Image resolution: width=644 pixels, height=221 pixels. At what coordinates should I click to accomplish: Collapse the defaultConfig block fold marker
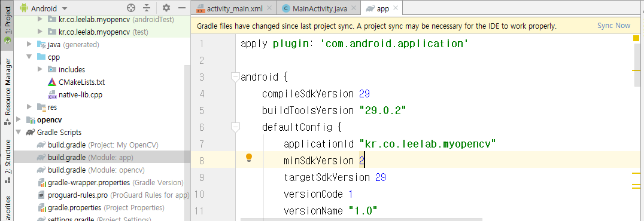[x=235, y=127]
